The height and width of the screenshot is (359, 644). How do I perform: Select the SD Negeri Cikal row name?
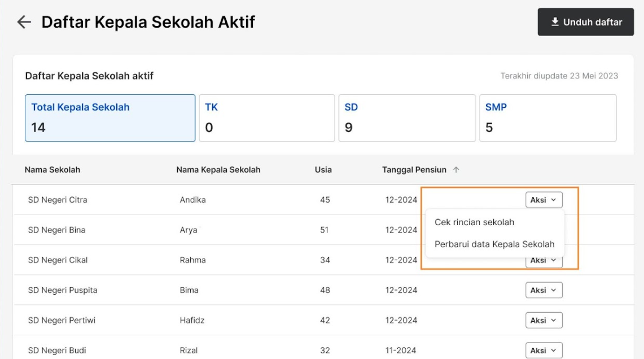pyautogui.click(x=58, y=260)
